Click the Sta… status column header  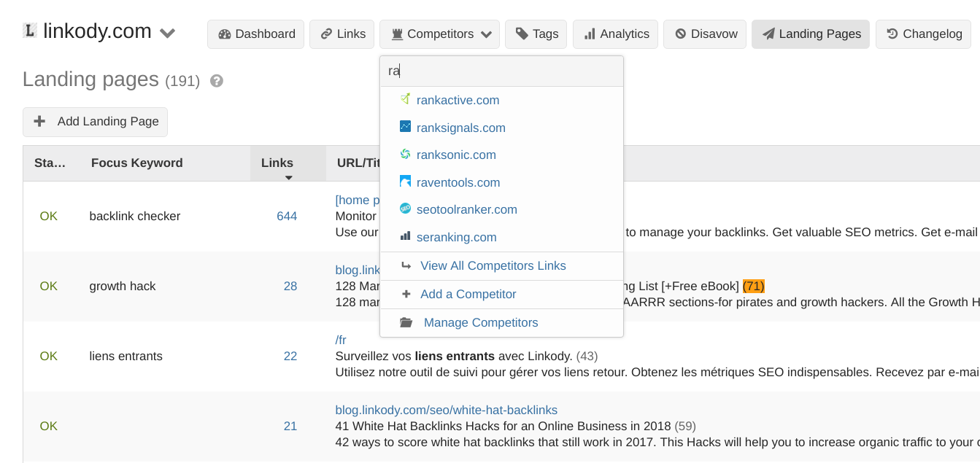(50, 163)
